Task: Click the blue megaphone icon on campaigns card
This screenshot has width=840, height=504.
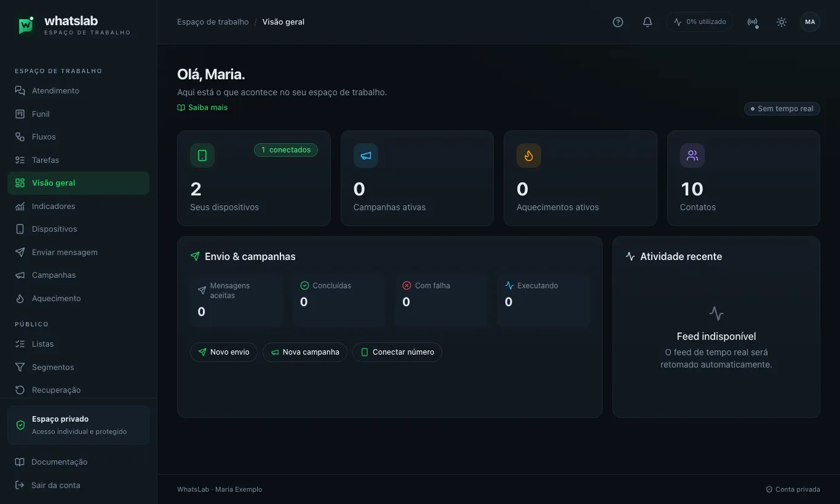Action: 366,156
